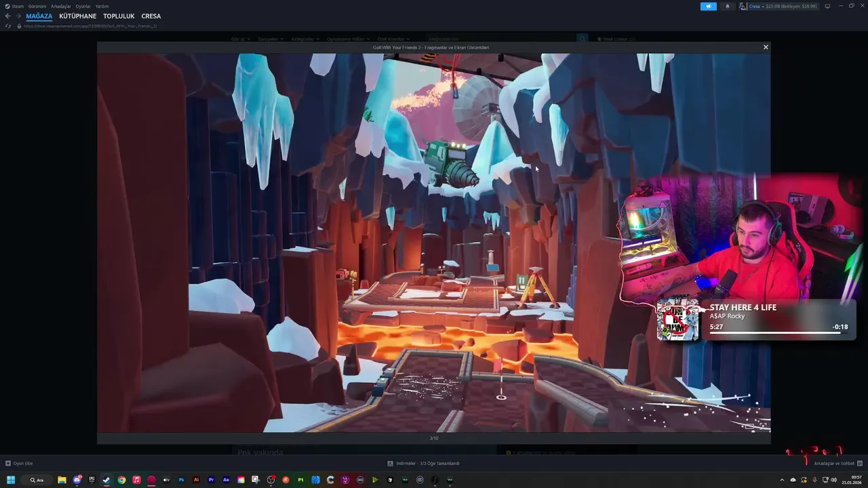Reload the store page

8,26
